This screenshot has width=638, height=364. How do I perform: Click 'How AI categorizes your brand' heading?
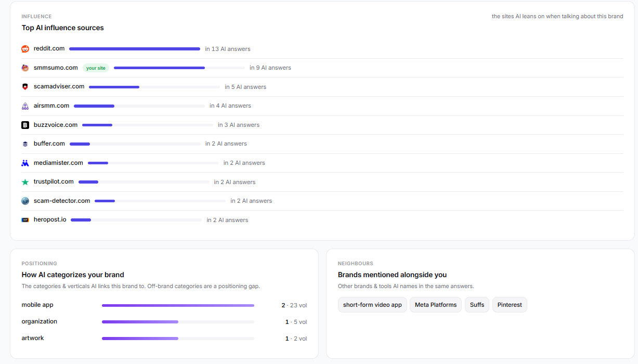pos(73,275)
